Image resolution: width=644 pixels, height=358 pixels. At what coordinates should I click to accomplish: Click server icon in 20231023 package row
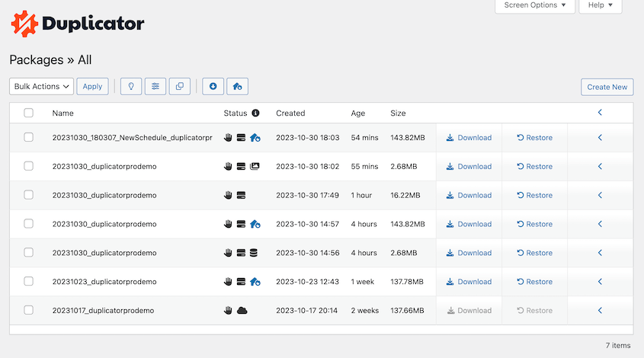click(241, 282)
